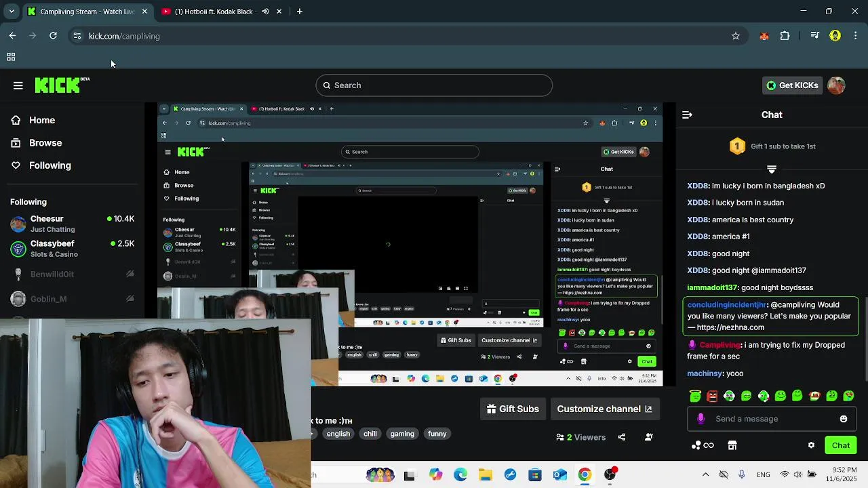Open a new browser tab

coord(299,12)
